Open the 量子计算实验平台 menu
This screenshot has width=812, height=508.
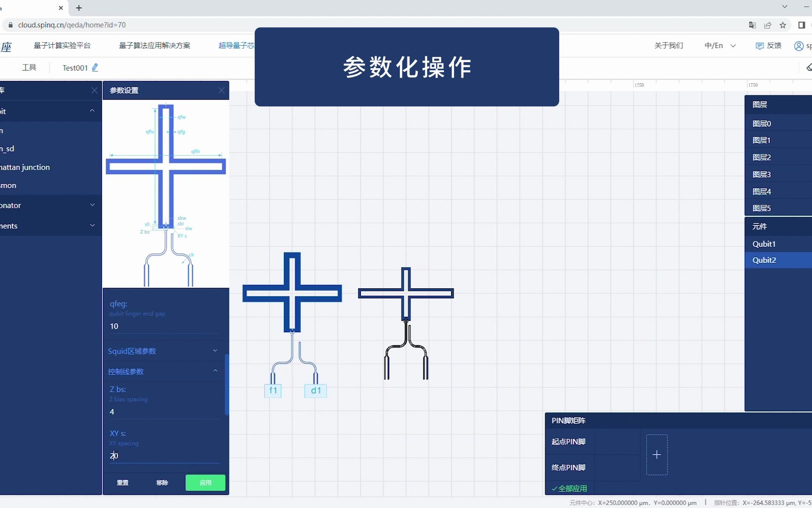click(62, 45)
